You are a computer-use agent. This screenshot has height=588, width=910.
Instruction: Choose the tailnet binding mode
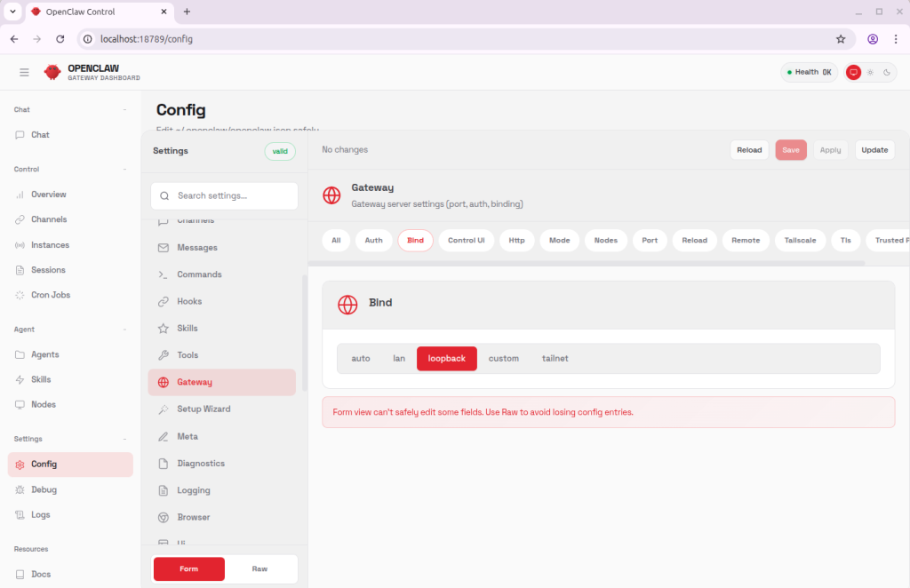tap(555, 358)
